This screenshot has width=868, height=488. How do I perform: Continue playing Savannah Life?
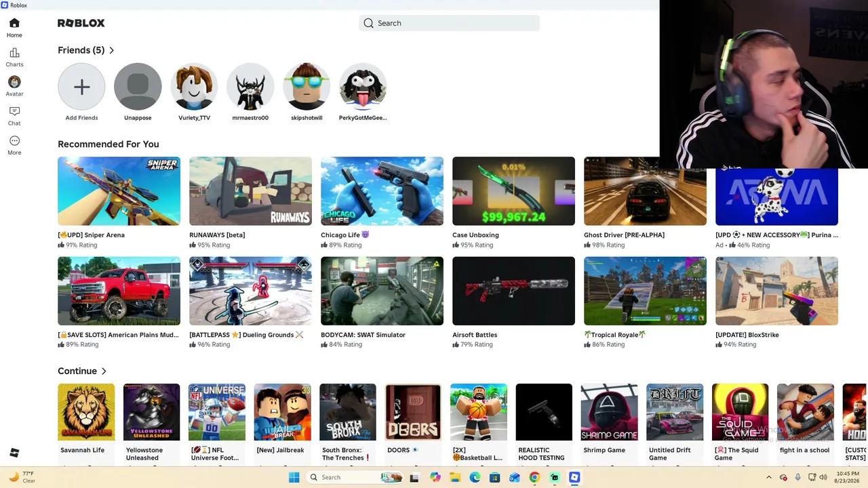click(86, 412)
